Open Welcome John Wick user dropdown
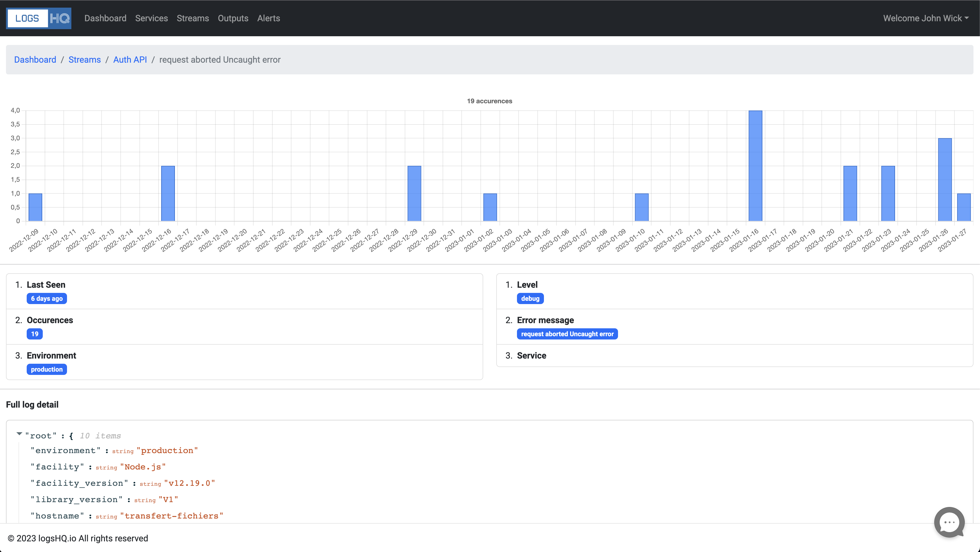This screenshot has width=980, height=552. 926,18
